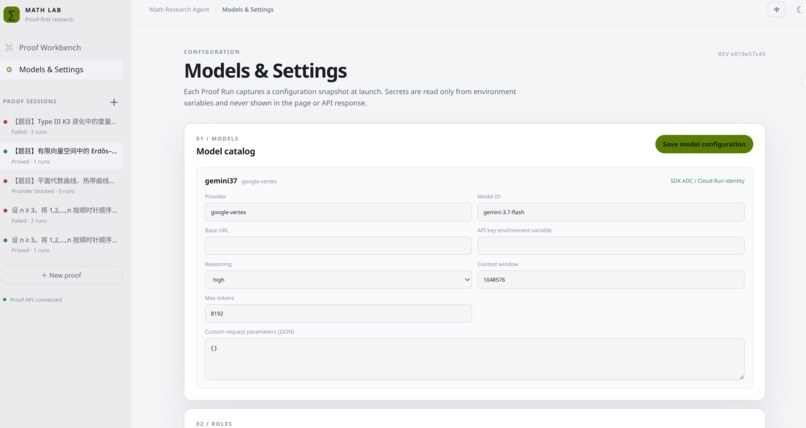
Task: Add a proof session with the plus icon
Action: coord(114,102)
